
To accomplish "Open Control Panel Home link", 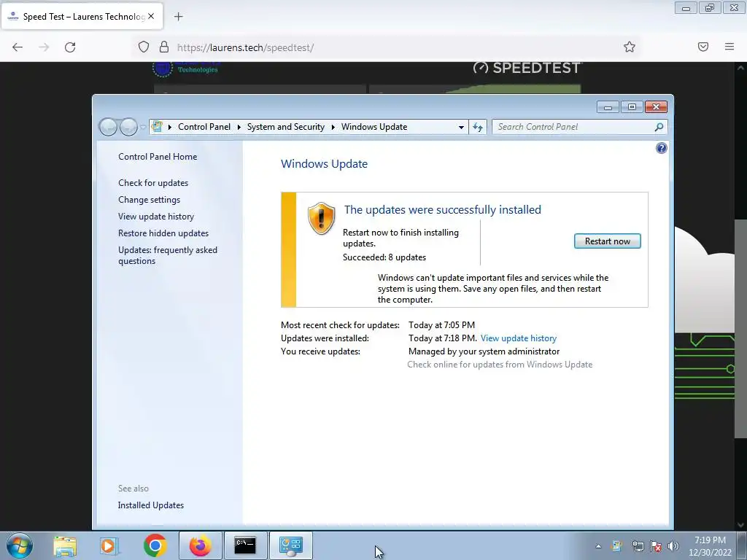I will tap(158, 157).
